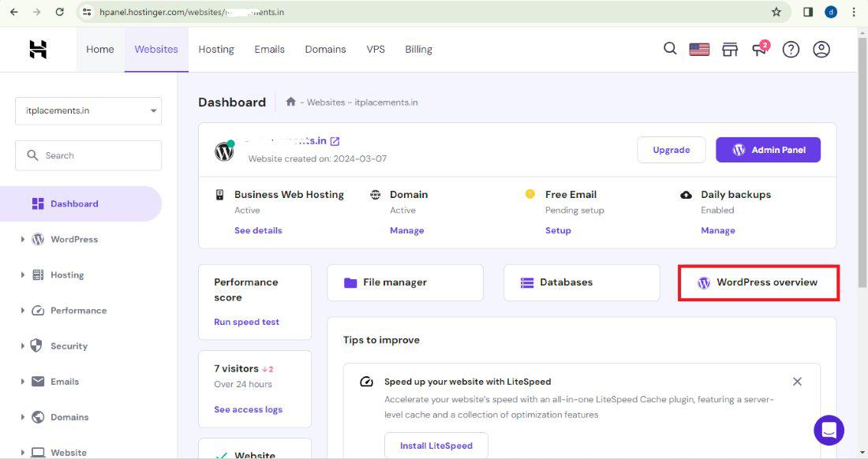Expand the Hosting sidebar section
The image size is (868, 459).
point(23,274)
